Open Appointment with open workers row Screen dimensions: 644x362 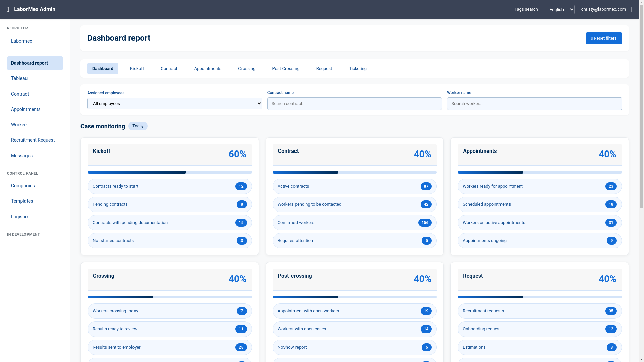coord(355,311)
